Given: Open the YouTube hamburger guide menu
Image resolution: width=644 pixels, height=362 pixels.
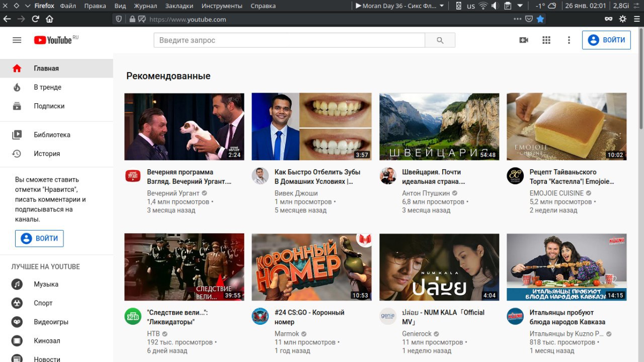Looking at the screenshot, I should (x=17, y=40).
